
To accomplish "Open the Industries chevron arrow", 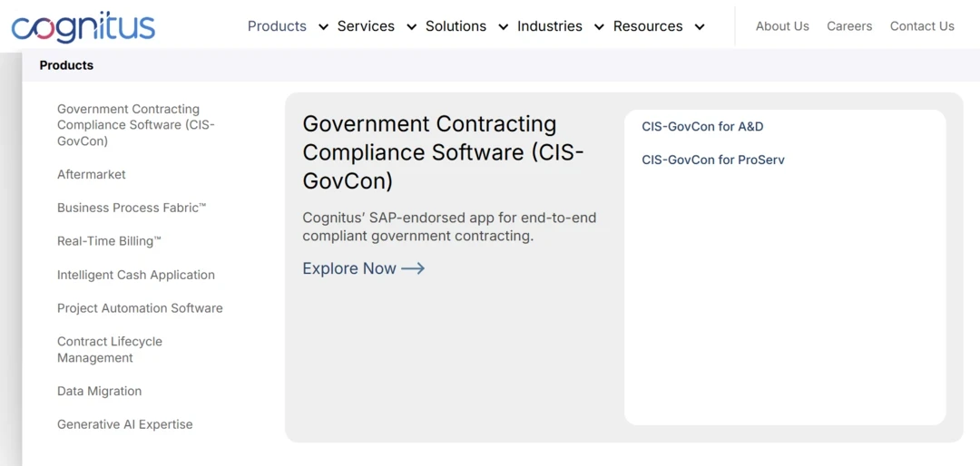I will click(x=599, y=27).
